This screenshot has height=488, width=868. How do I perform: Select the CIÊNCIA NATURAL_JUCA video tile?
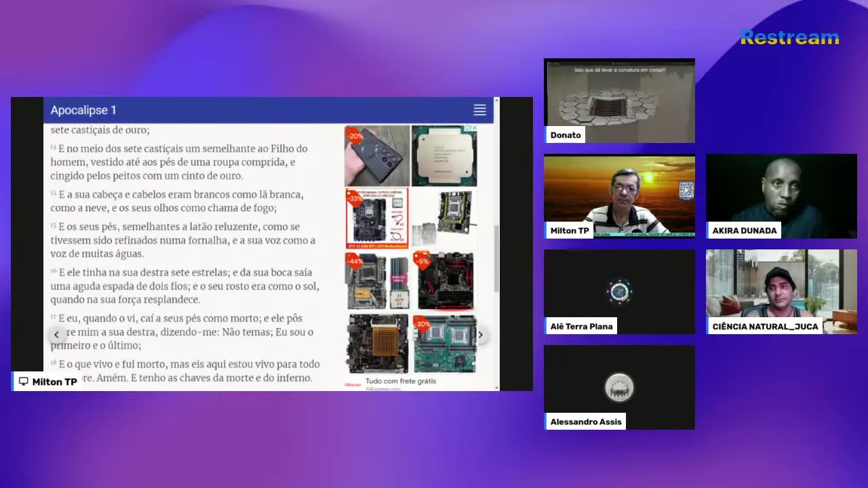tap(781, 291)
